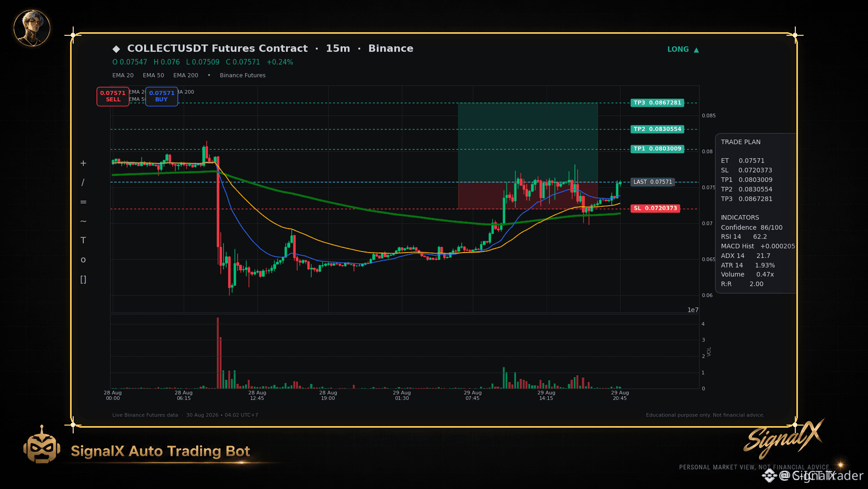
Task: Click the TP2 0.0830554 trade plan row
Action: (x=747, y=189)
